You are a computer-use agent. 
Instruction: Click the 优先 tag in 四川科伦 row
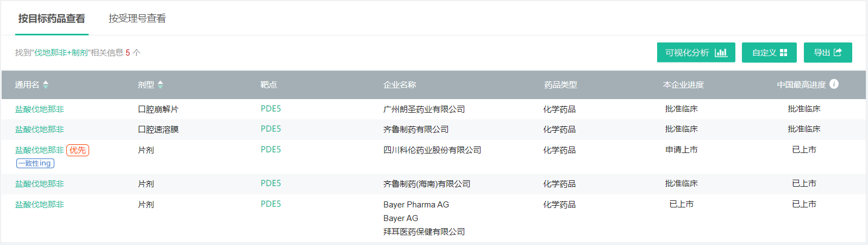(x=78, y=150)
